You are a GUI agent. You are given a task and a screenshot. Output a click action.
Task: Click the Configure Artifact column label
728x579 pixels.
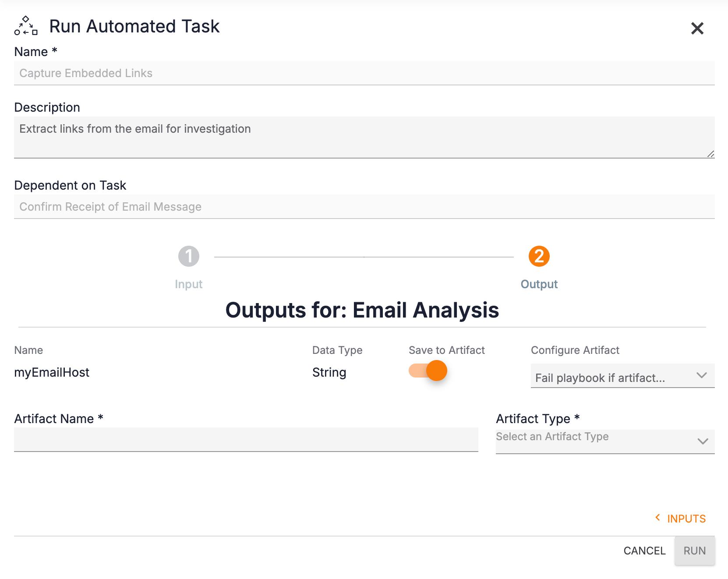(x=575, y=350)
